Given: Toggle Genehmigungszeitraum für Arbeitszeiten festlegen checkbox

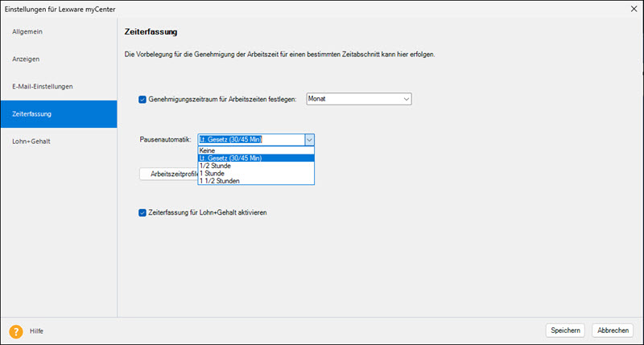Looking at the screenshot, I should coord(142,99).
